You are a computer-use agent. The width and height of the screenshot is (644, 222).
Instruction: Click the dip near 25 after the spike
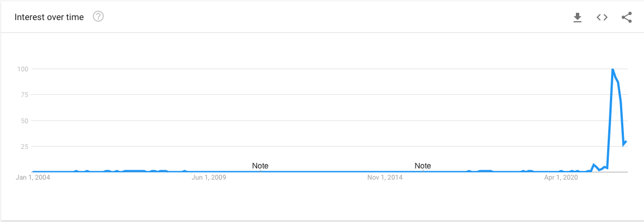(x=624, y=145)
